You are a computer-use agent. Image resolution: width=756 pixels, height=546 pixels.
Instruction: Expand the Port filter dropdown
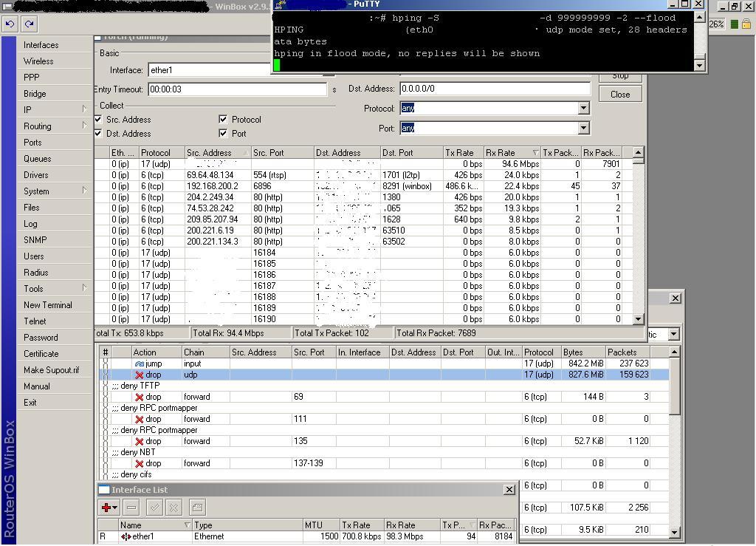[x=583, y=128]
